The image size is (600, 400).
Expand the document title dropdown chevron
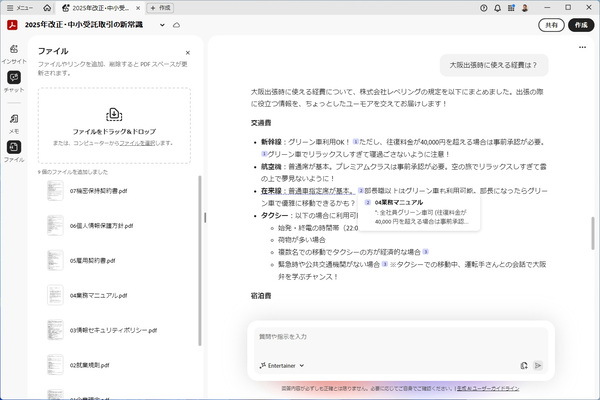[163, 23]
